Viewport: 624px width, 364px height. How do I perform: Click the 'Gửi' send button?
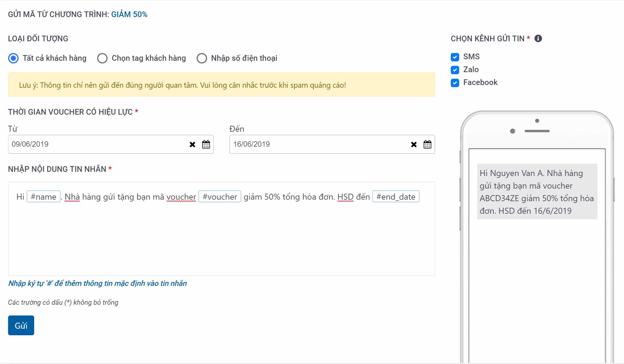[x=21, y=325]
